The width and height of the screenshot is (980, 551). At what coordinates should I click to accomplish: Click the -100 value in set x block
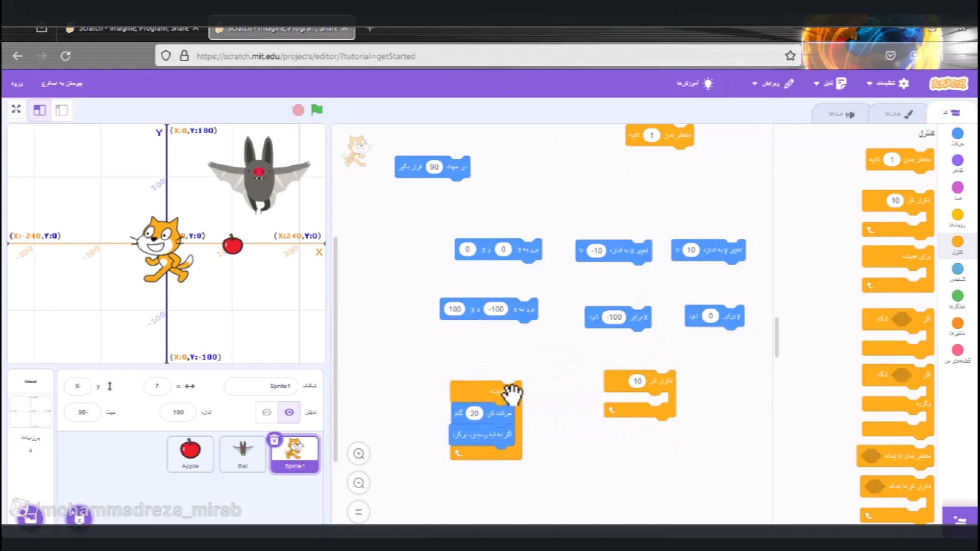pyautogui.click(x=614, y=317)
